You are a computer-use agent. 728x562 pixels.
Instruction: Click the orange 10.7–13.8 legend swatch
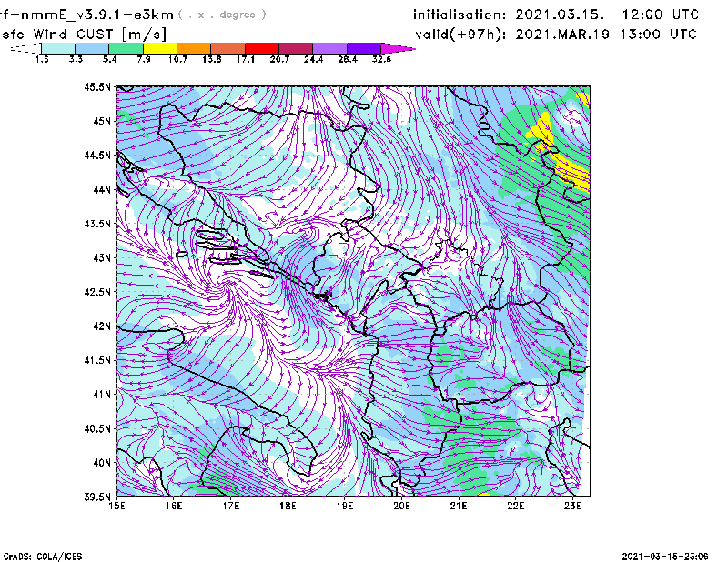point(194,48)
